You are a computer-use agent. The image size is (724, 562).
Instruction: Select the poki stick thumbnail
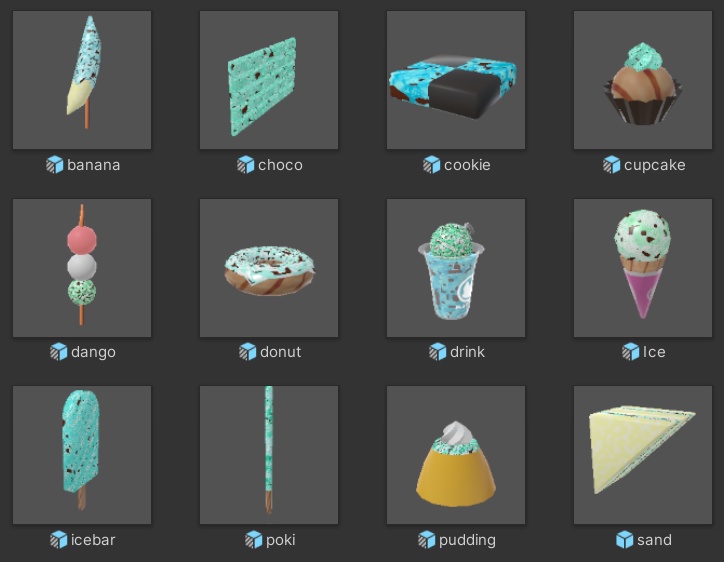point(269,455)
